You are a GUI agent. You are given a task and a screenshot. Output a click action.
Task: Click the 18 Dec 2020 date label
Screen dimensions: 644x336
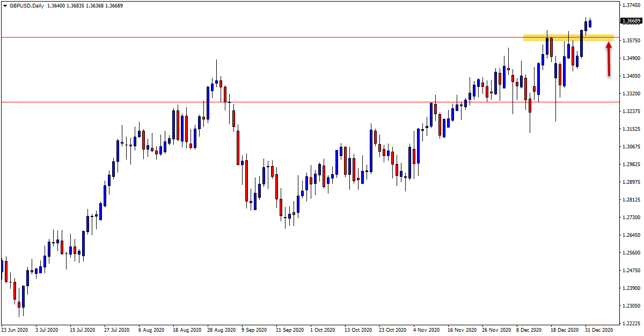(565, 330)
